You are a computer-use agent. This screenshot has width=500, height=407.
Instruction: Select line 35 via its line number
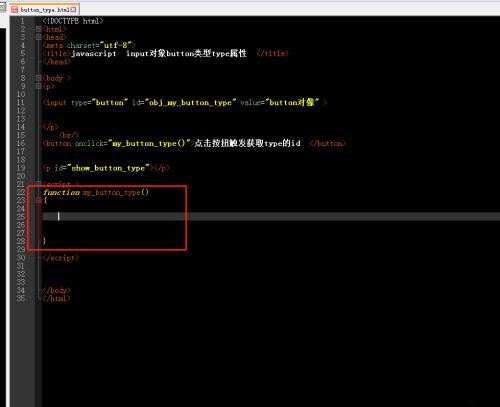[21, 298]
